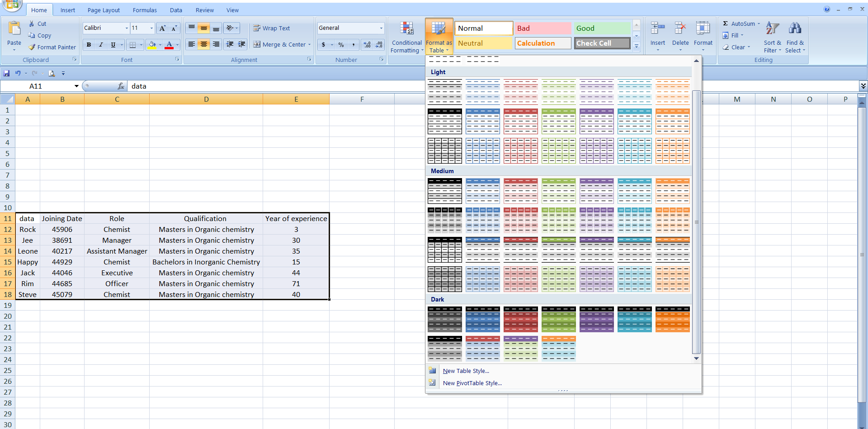Image resolution: width=868 pixels, height=429 pixels.
Task: Decrease indent in alignment group
Action: click(230, 44)
